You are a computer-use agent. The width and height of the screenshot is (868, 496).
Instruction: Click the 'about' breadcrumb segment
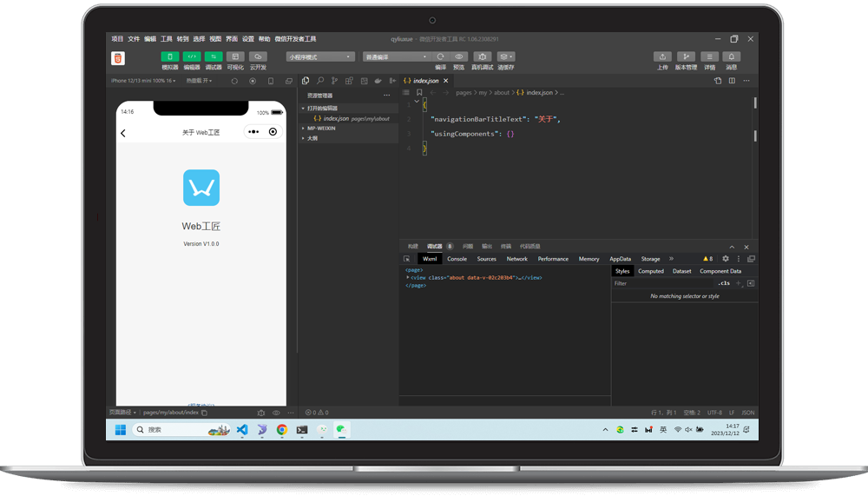tap(502, 93)
